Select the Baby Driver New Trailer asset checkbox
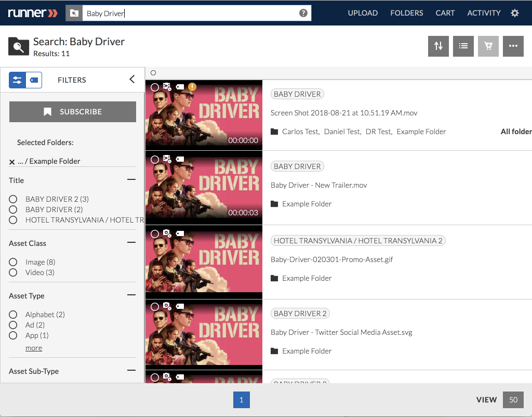Viewport: 532px width, 417px height. point(155,160)
